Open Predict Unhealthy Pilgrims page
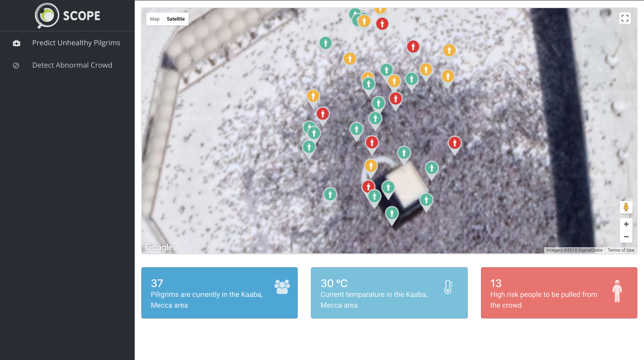The image size is (644, 360). [x=76, y=43]
